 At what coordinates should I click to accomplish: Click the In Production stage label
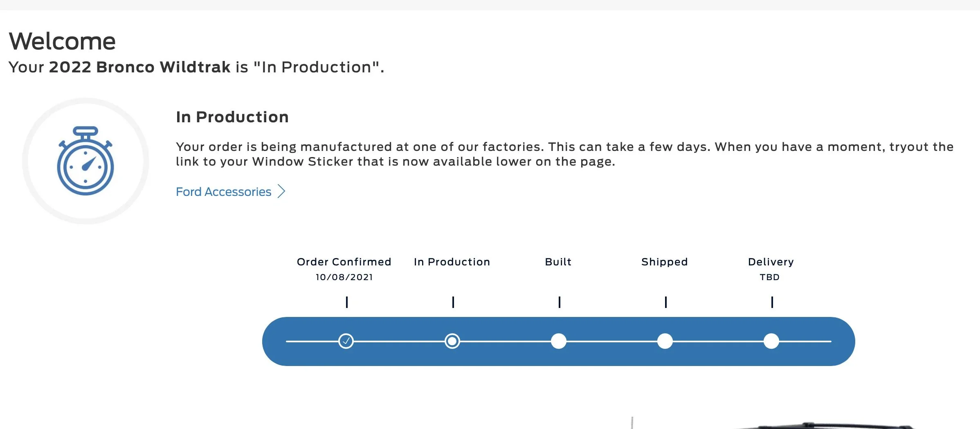[x=452, y=262]
